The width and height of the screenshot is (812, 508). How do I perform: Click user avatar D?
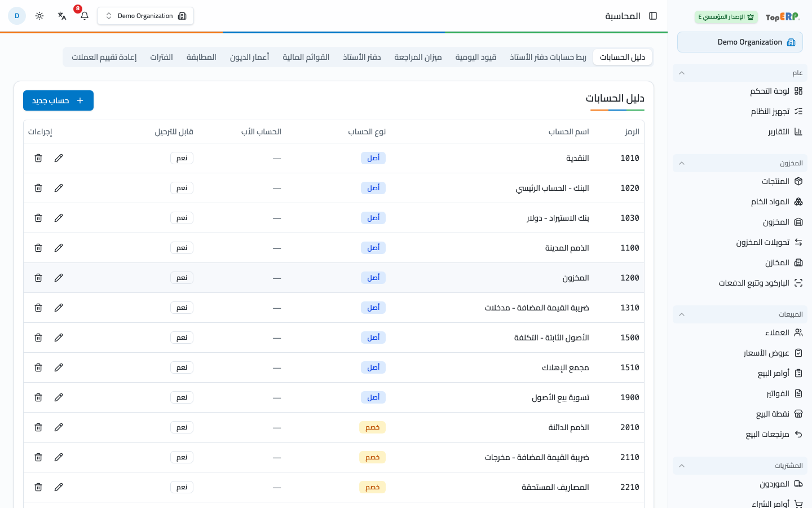[17, 16]
